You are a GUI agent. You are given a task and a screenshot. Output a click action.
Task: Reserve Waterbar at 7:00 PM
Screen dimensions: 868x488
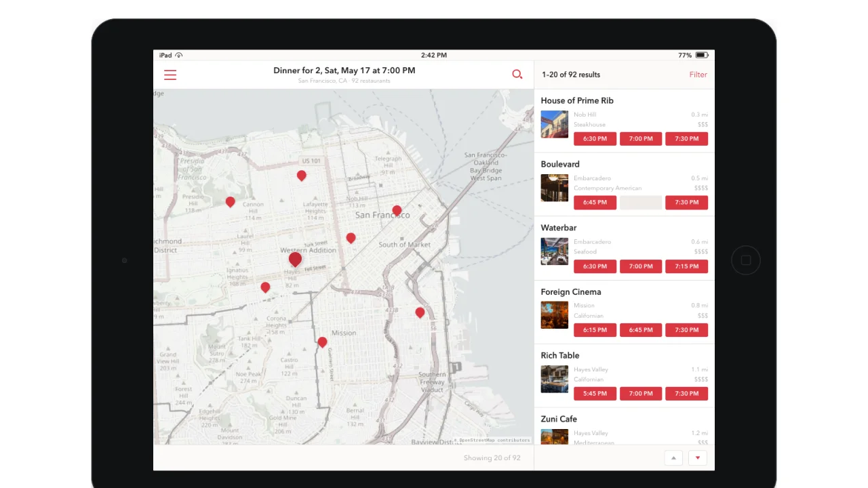(641, 266)
